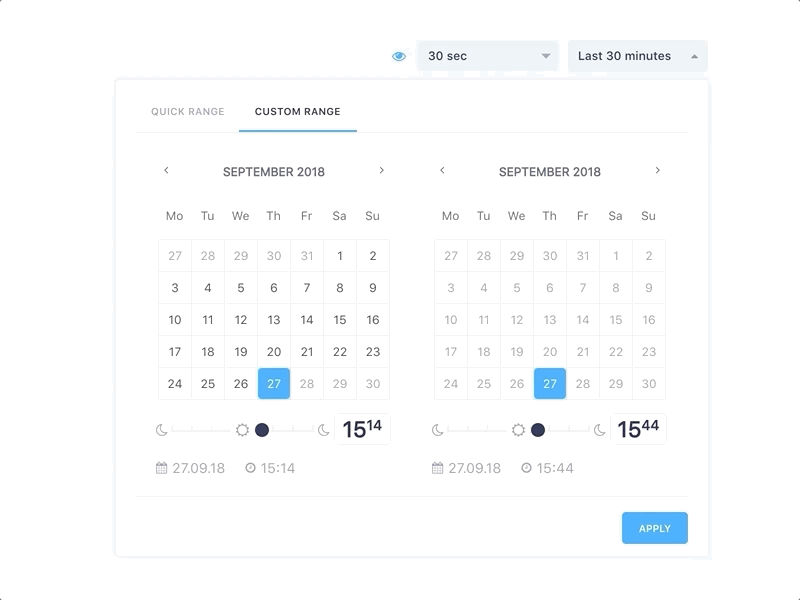Click the clock icon beside 15:14
Screen dimensions: 800x600
(250, 468)
